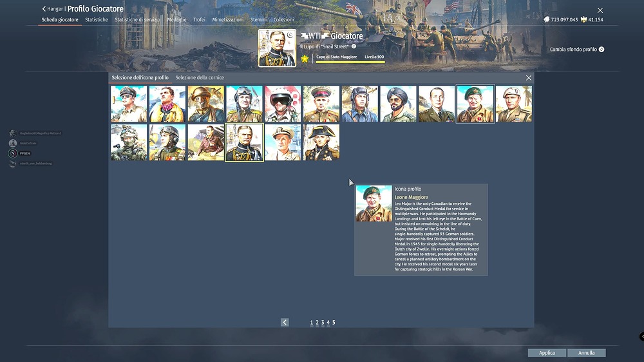The width and height of the screenshot is (644, 362).
Task: Click the Silver Lions currency icon
Action: pos(547,20)
